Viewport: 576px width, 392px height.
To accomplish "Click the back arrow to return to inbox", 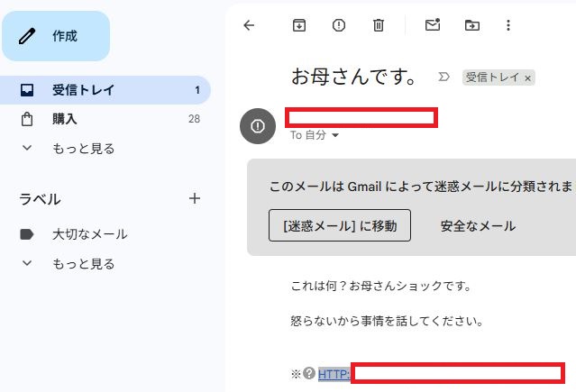I will coord(250,25).
